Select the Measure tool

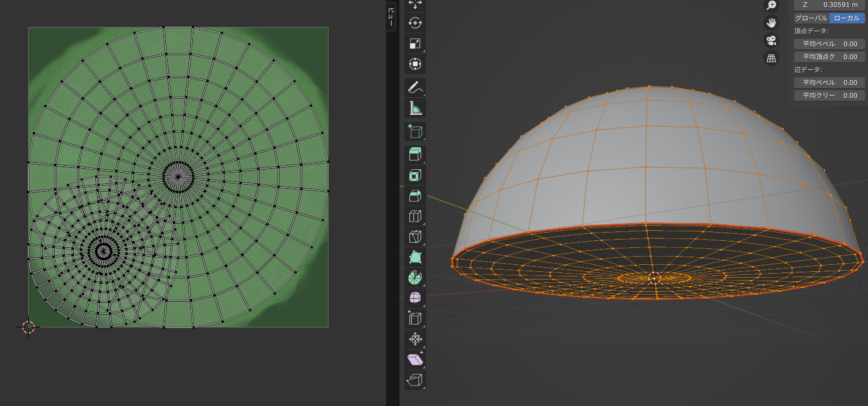coord(415,108)
